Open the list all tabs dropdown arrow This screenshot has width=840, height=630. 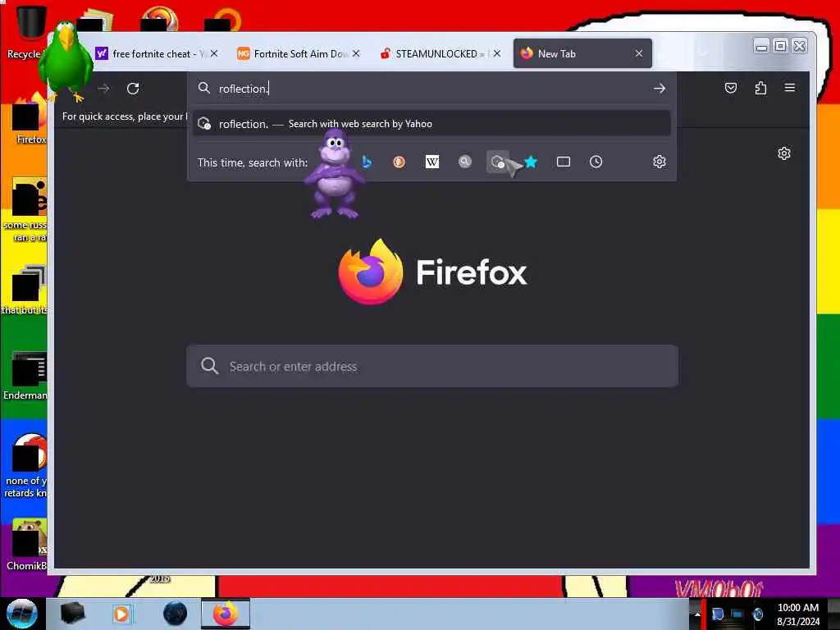(x=704, y=53)
